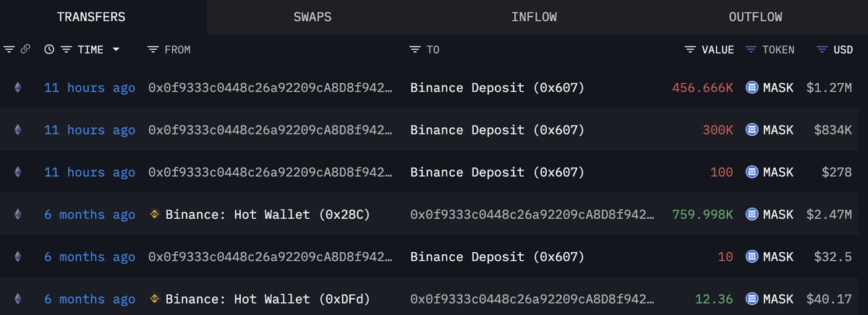This screenshot has width=868, height=315.
Task: Open Binance Deposit (0x607) in $278 row
Action: [x=497, y=173]
